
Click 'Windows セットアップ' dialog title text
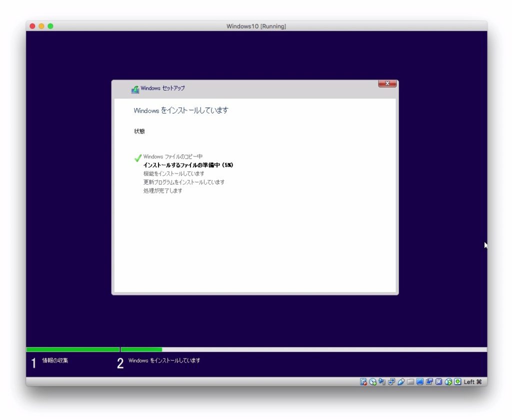pyautogui.click(x=162, y=88)
